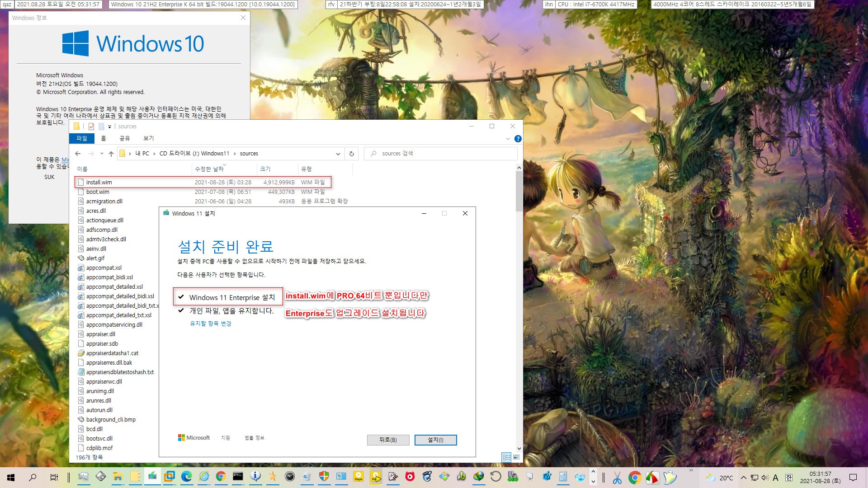Toggle IME A input mode indicator
Screen dimensions: 868x488
point(775,478)
